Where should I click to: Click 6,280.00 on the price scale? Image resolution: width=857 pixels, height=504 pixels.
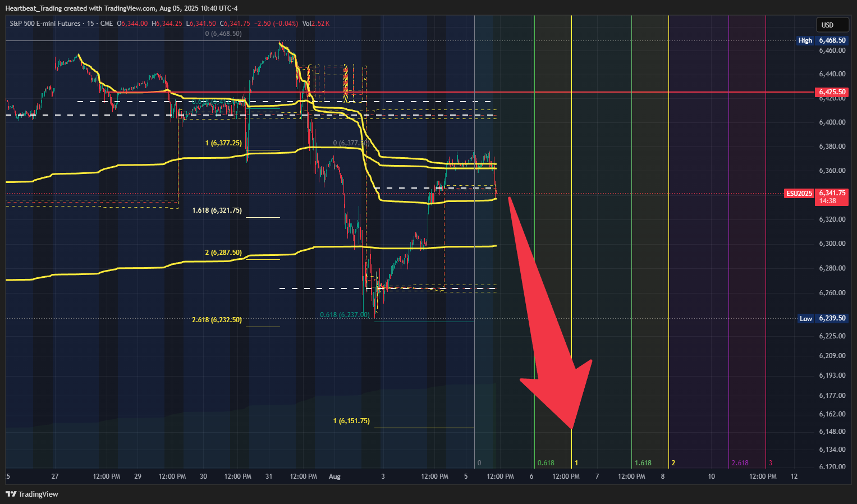point(832,268)
